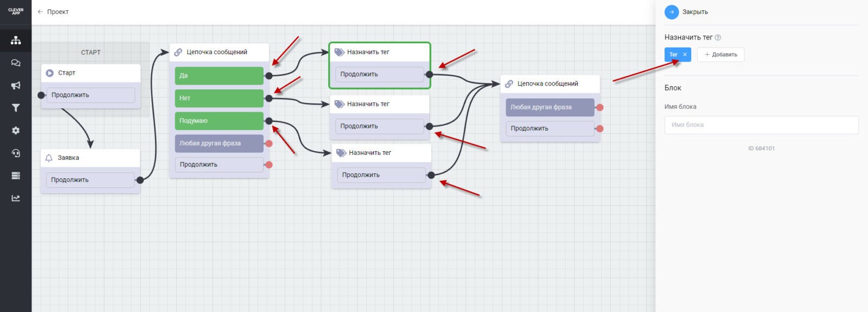Remove the blue Тег chip
The width and height of the screenshot is (868, 312).
click(x=685, y=55)
